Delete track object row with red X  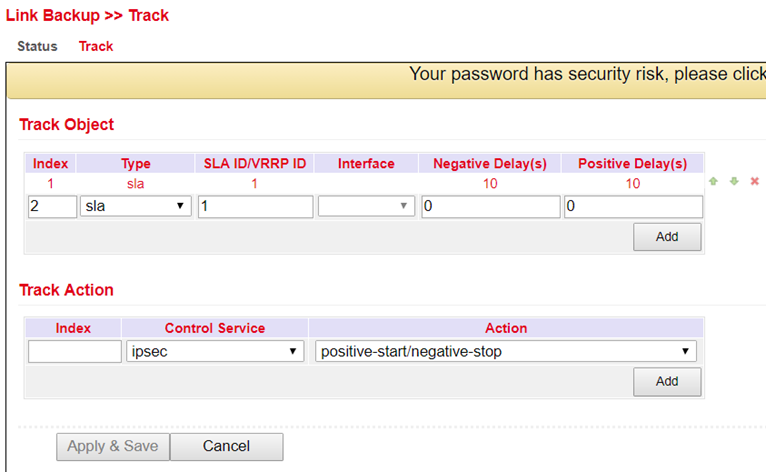(754, 181)
